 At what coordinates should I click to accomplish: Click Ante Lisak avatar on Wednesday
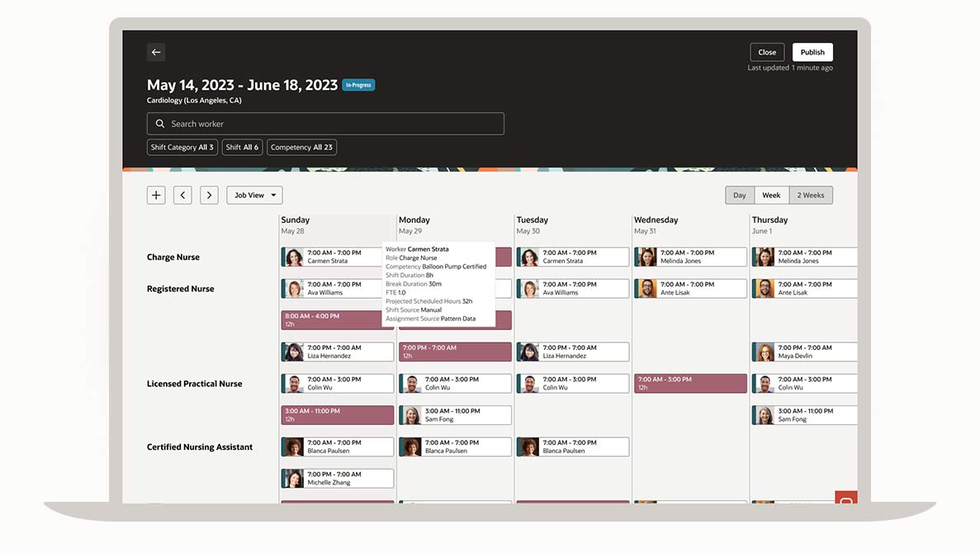coord(646,288)
